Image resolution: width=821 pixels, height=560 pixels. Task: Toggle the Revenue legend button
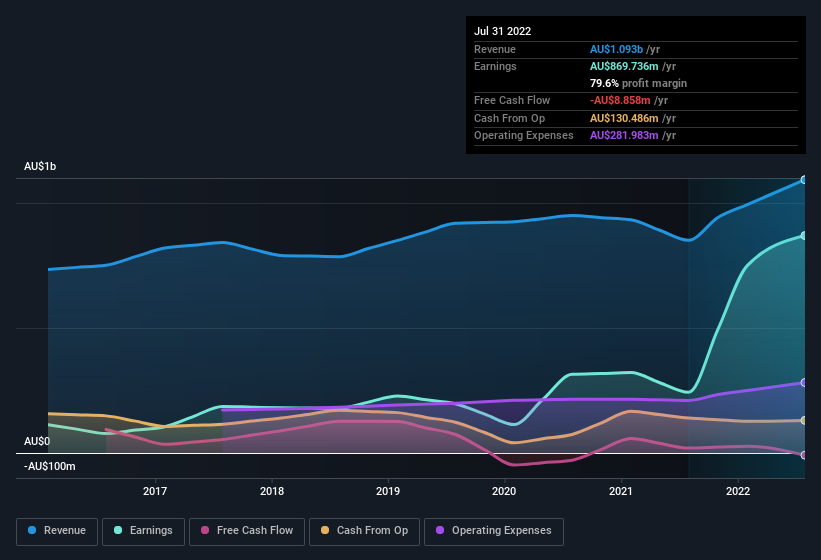(57, 531)
